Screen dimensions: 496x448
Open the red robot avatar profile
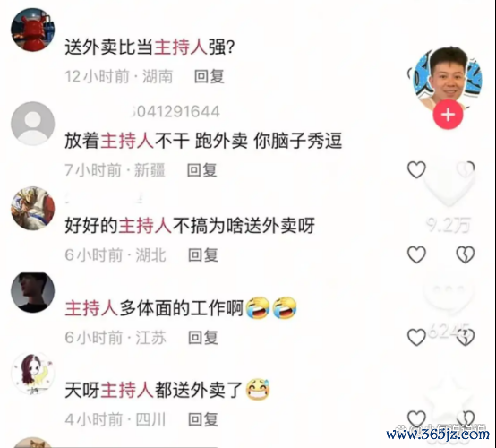click(32, 30)
